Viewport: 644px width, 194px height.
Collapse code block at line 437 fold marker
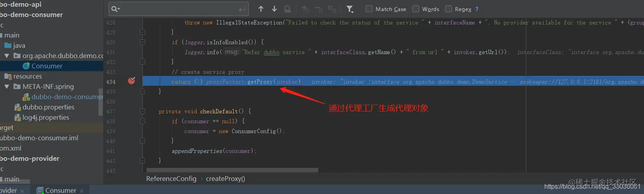[142, 111]
